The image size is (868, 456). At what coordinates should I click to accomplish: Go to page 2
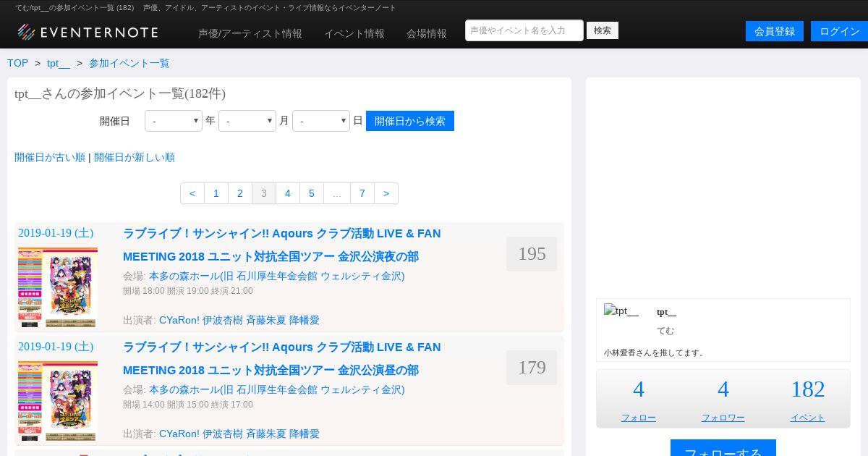click(x=240, y=193)
